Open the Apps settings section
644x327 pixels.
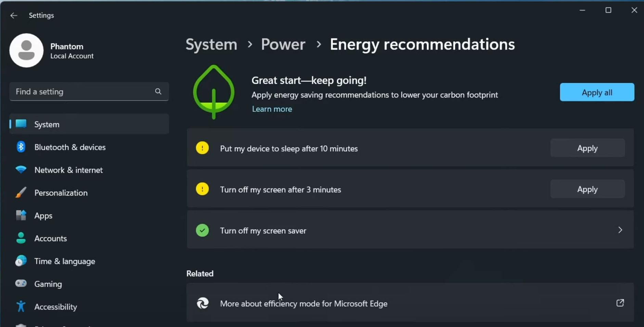click(x=43, y=216)
